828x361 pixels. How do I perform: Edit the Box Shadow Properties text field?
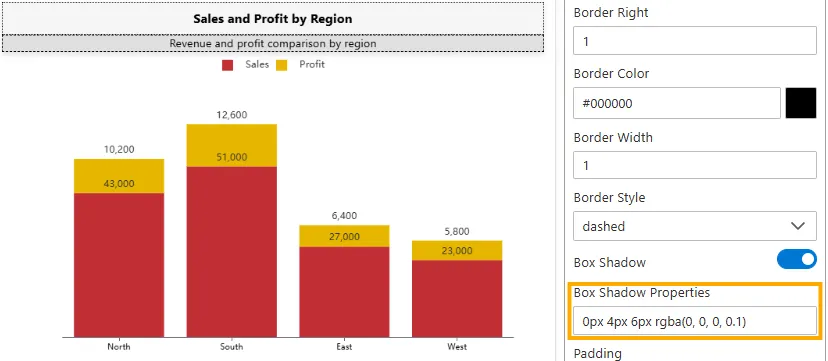click(x=695, y=321)
